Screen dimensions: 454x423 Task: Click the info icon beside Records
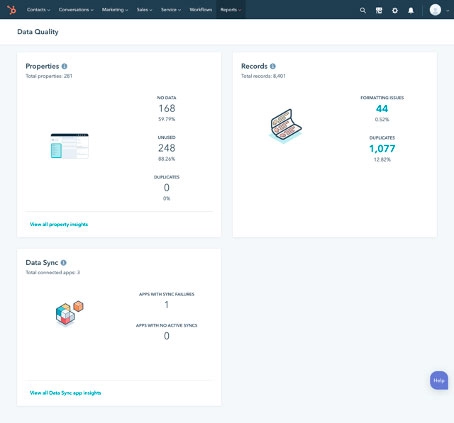tap(273, 66)
